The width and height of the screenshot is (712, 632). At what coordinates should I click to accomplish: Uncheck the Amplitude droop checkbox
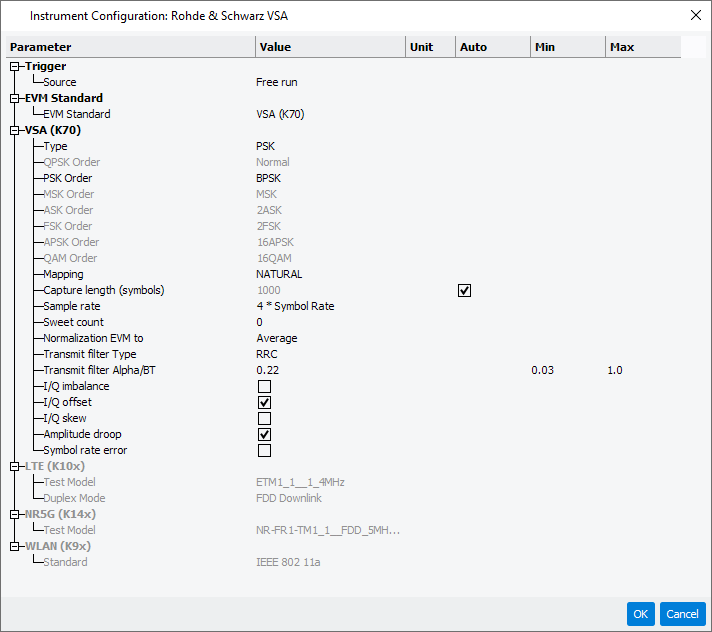264,434
